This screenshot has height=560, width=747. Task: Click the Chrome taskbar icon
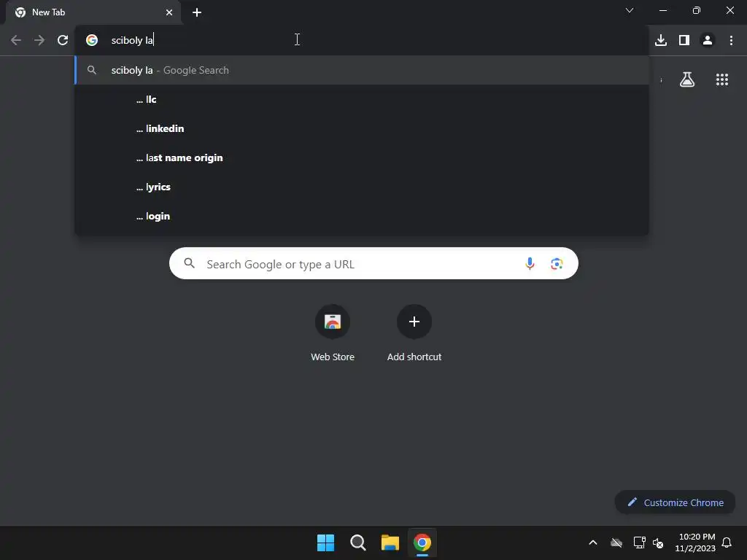422,542
